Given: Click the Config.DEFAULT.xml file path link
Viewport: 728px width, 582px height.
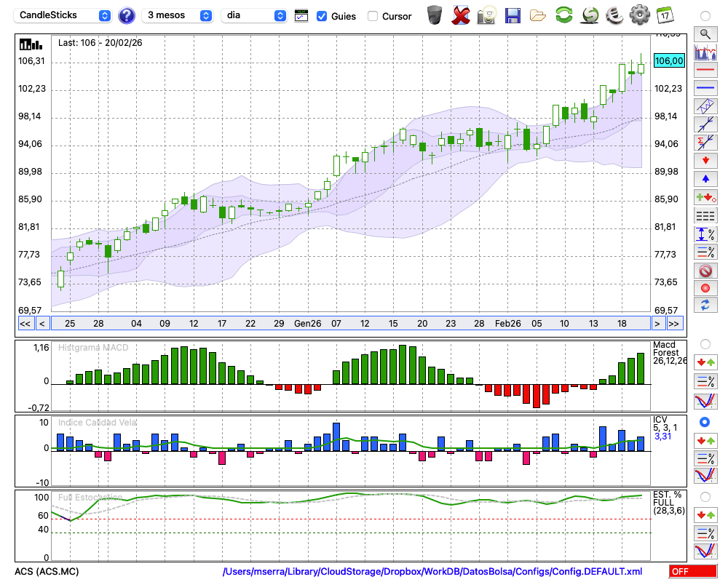Looking at the screenshot, I should pos(432,572).
